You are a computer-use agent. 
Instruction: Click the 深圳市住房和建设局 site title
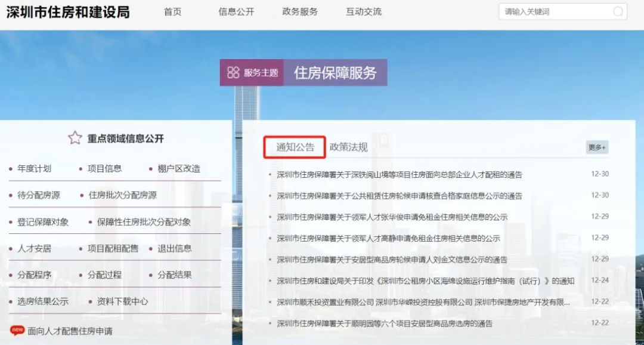(x=68, y=12)
